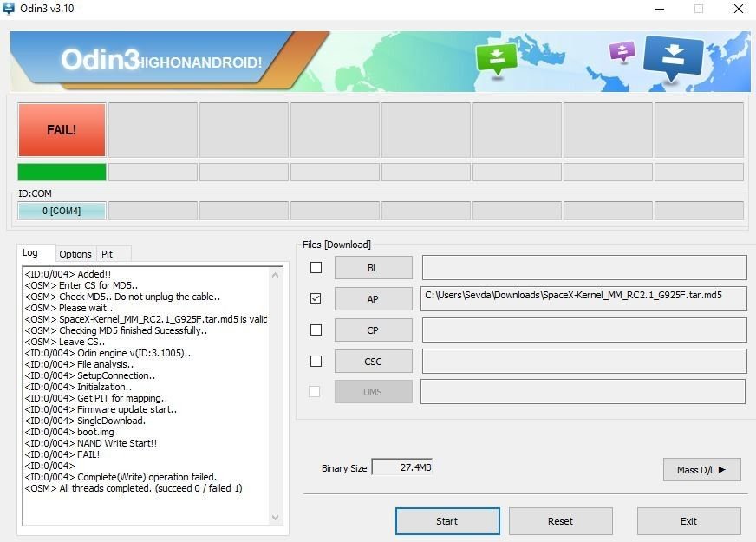Click "Do not unplug the cable.." log line

click(122, 297)
